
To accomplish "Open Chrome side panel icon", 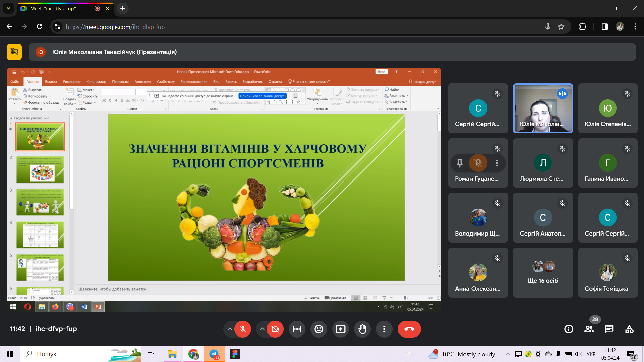I will (x=604, y=27).
